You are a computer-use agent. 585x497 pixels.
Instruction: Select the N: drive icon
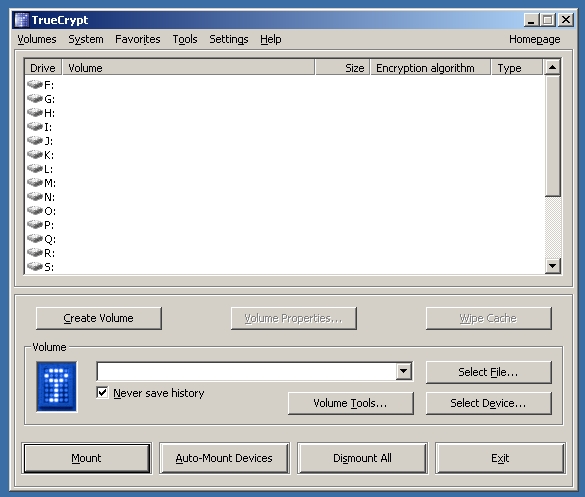35,197
